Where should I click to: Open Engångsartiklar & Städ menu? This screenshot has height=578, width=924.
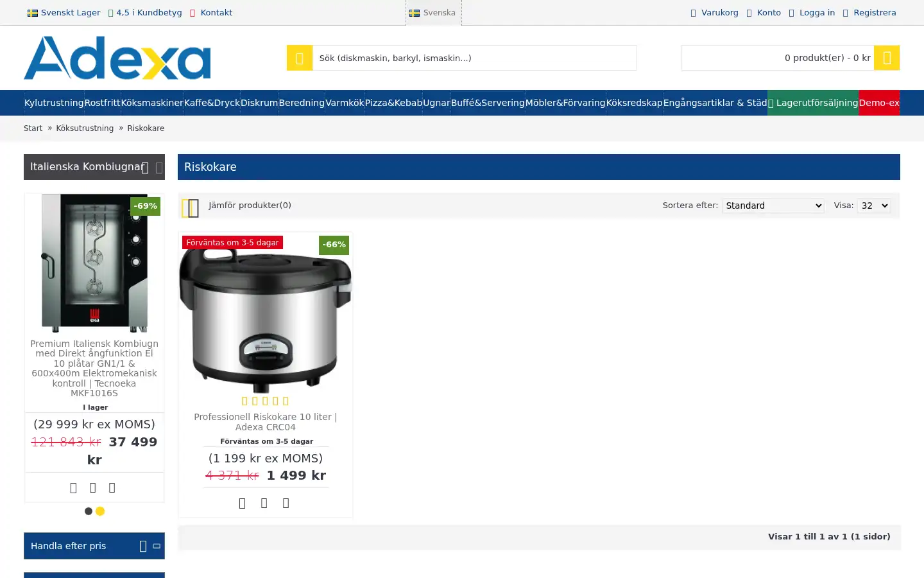[715, 103]
